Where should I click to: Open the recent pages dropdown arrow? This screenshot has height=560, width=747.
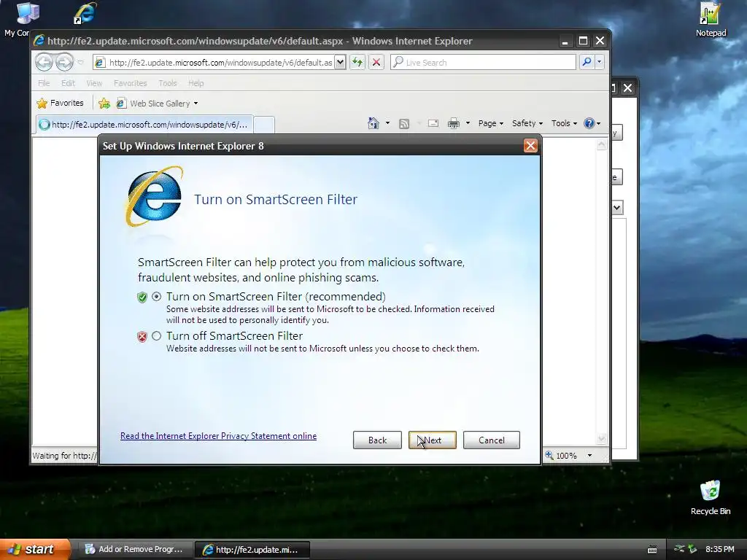tap(80, 63)
